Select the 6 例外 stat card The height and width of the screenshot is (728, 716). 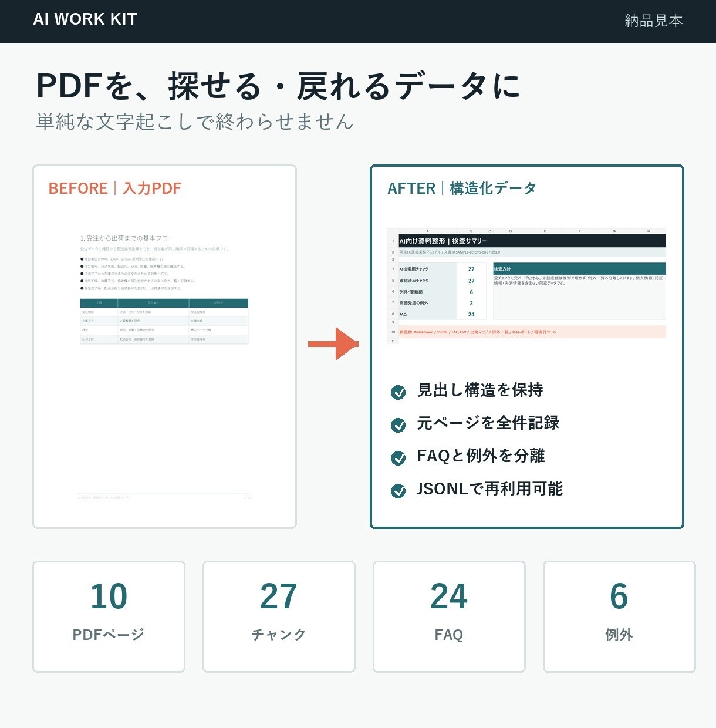point(619,616)
